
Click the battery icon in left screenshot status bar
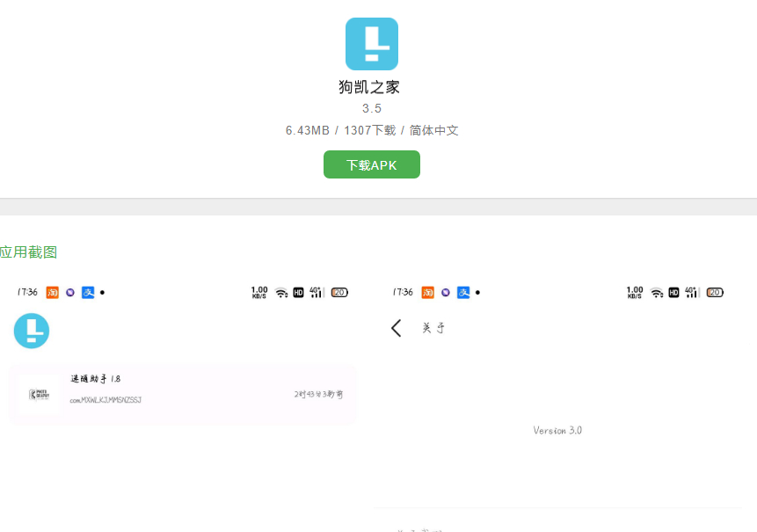[339, 293]
